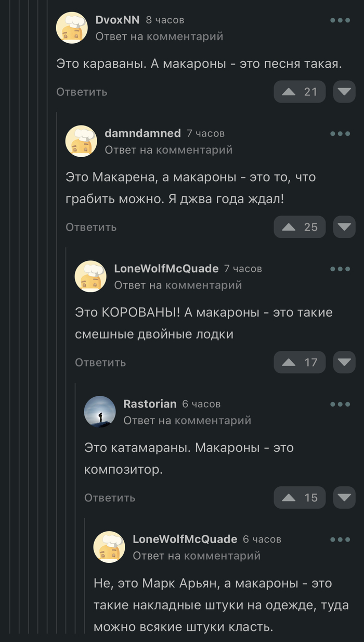Viewport: 364px width, 642px height.
Task: Tap DvoxNN's cartoon avatar image
Action: (x=72, y=28)
